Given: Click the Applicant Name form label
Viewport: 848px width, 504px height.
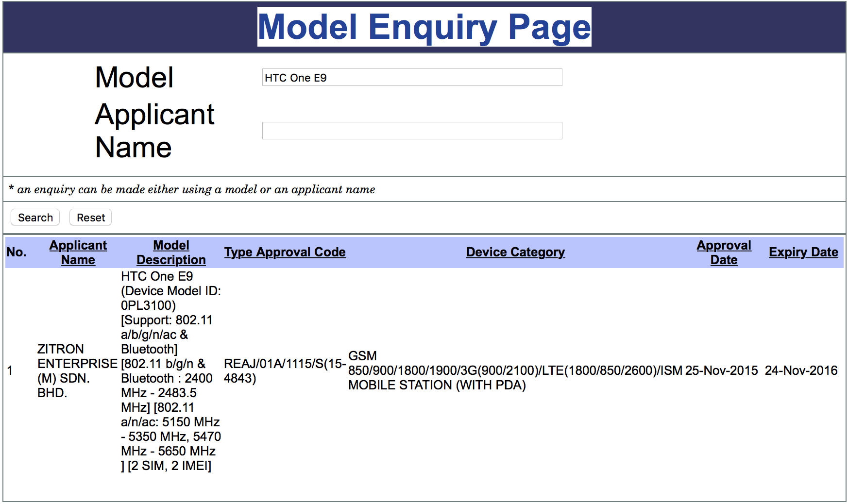Looking at the screenshot, I should pyautogui.click(x=154, y=131).
